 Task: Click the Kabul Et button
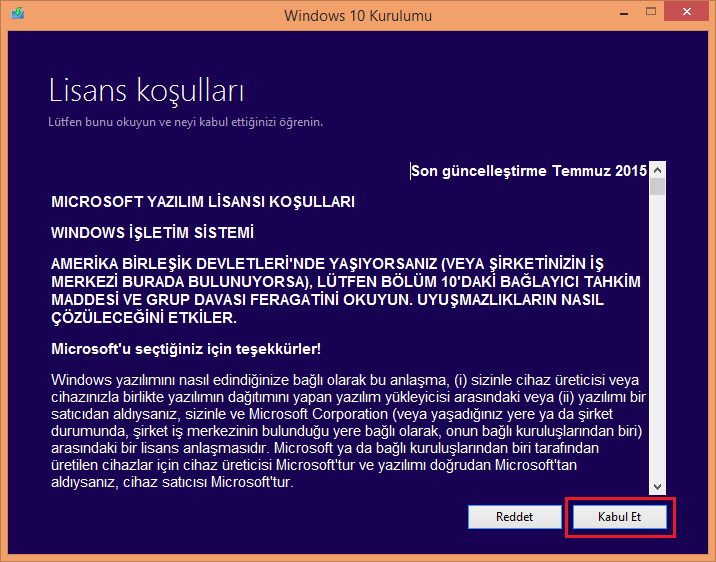click(620, 517)
